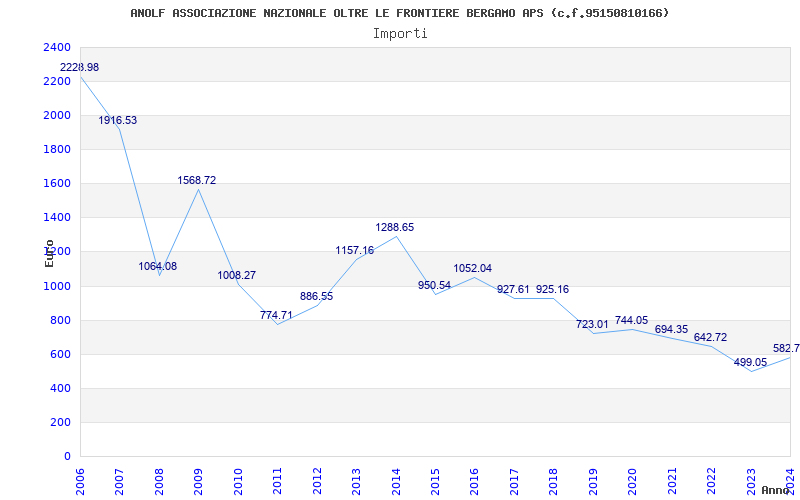This screenshot has width=800, height=500.
Task: Select the 744.05 data label
Action: coord(632,320)
